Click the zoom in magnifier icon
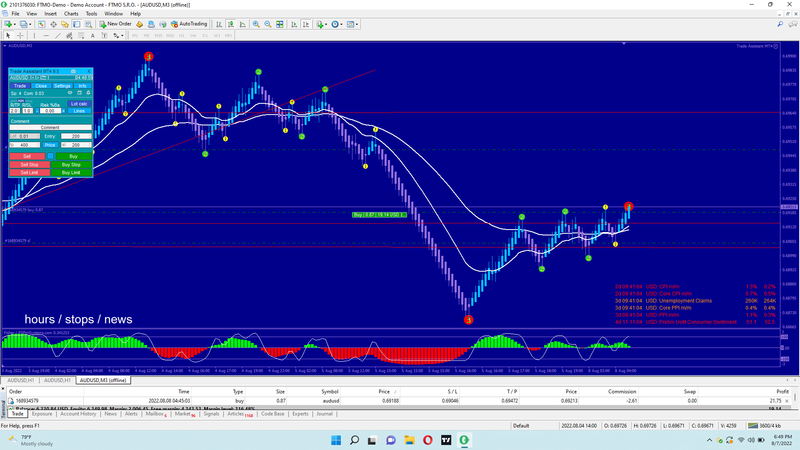This screenshot has width=800, height=450. (256, 24)
